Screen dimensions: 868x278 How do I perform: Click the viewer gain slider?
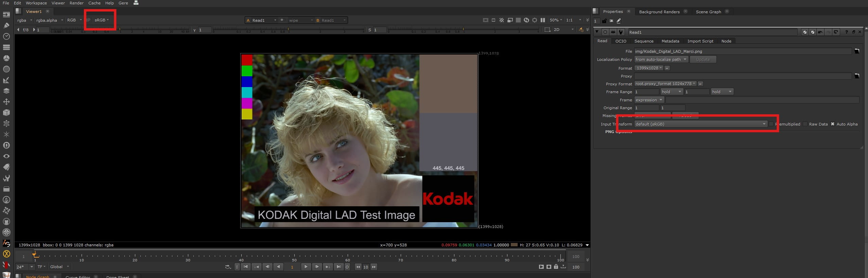coord(120,30)
